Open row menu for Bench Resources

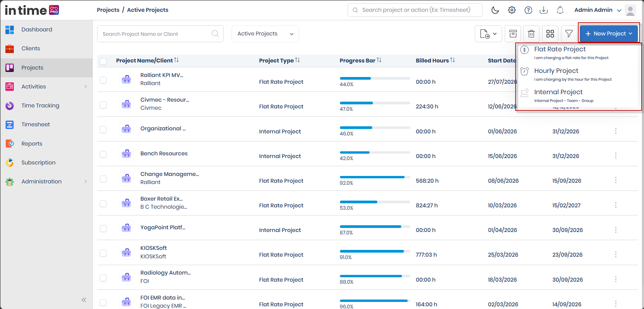[616, 156]
